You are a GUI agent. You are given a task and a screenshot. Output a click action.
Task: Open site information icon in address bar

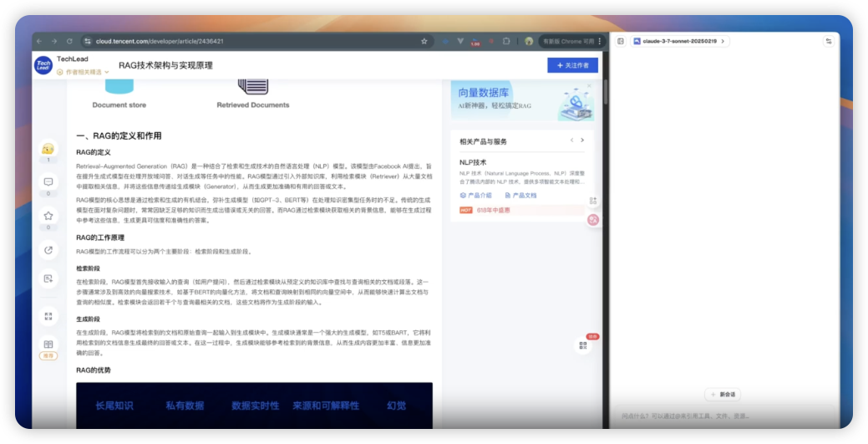[x=87, y=41]
